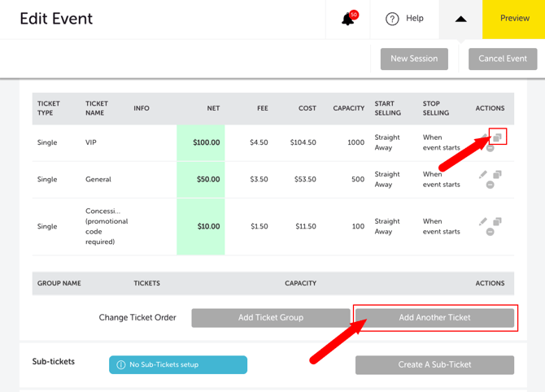Click Add Another Ticket
The height and width of the screenshot is (392, 545).
tap(434, 318)
